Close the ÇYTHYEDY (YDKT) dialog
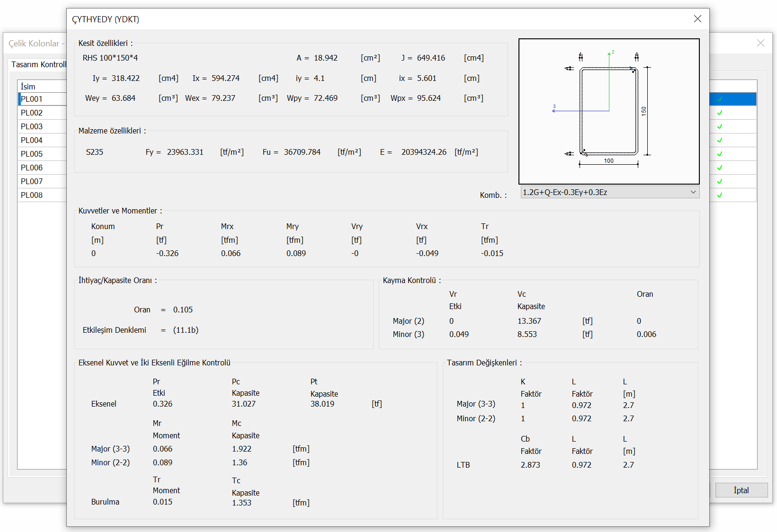The image size is (777, 532). click(x=697, y=19)
